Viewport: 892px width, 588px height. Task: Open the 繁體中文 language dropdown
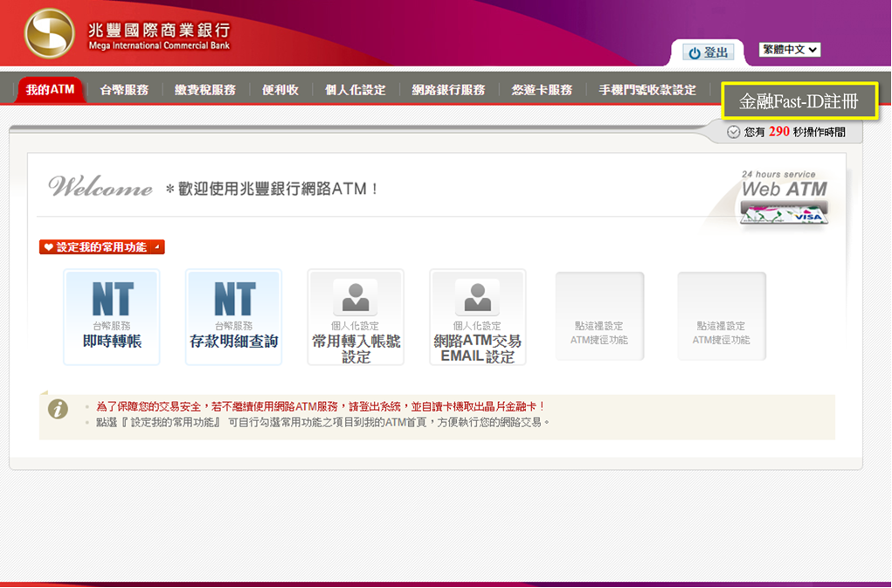point(790,50)
